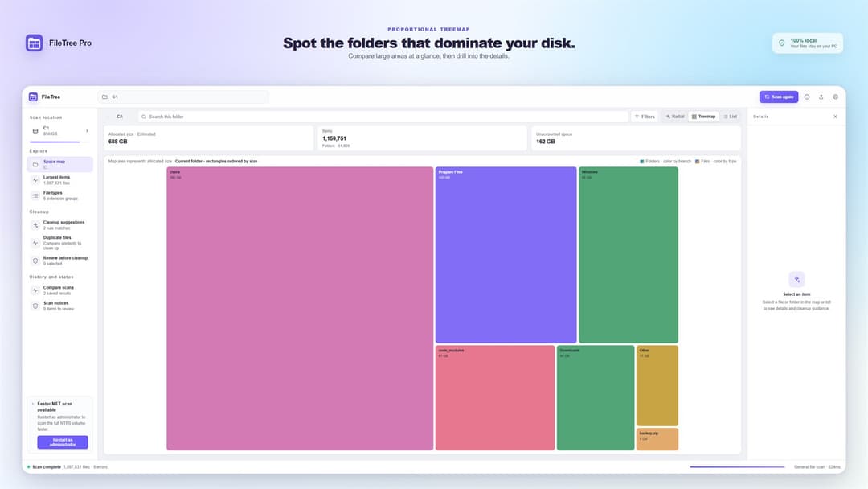
Task: Click the scan progress bar in status bar
Action: pos(737,466)
